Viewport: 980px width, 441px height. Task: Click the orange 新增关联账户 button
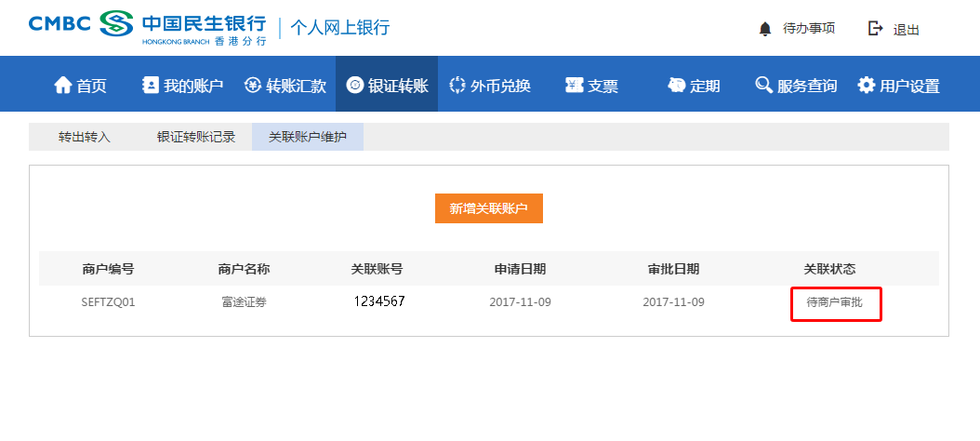click(x=489, y=208)
